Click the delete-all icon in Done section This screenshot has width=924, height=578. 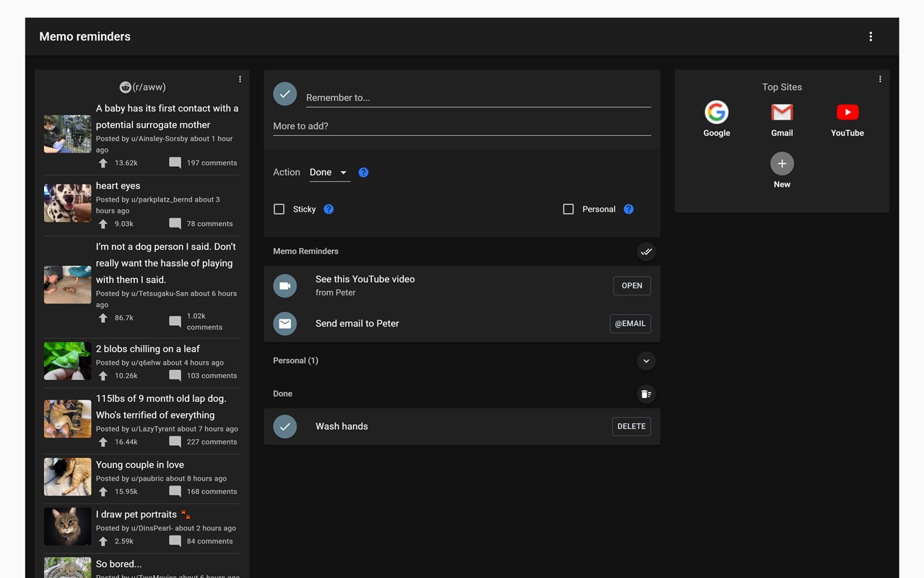(x=646, y=394)
